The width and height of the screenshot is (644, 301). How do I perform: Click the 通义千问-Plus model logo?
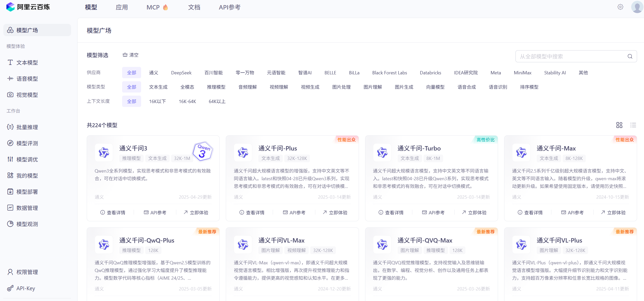tap(243, 153)
